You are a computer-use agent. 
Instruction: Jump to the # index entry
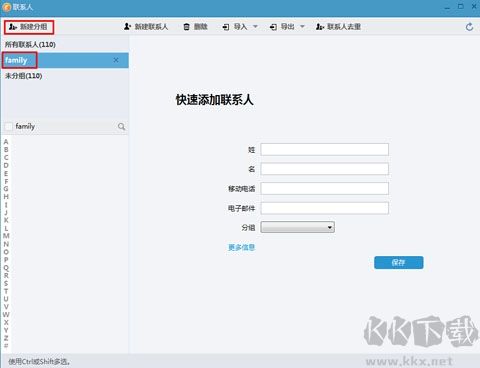pyautogui.click(x=6, y=346)
